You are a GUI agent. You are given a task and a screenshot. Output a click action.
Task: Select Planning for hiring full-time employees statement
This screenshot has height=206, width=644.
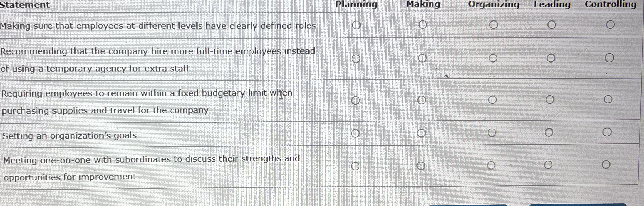pos(356,59)
